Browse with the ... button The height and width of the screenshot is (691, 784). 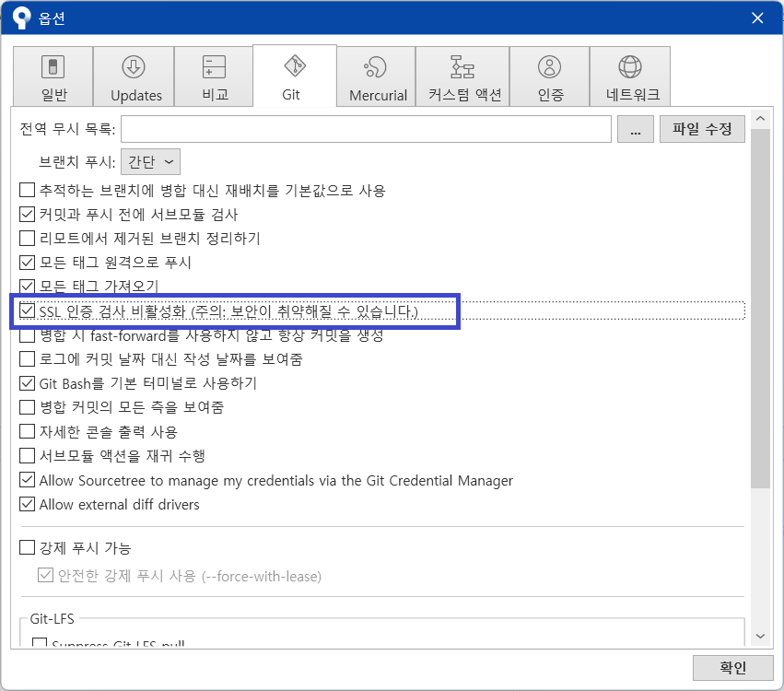point(636,129)
